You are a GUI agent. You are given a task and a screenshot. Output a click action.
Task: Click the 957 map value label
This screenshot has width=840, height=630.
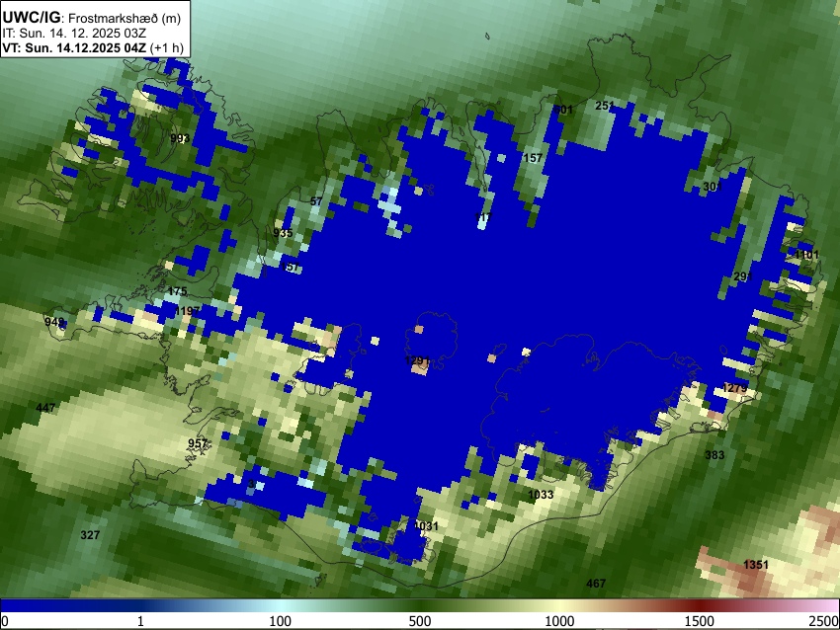pyautogui.click(x=198, y=443)
